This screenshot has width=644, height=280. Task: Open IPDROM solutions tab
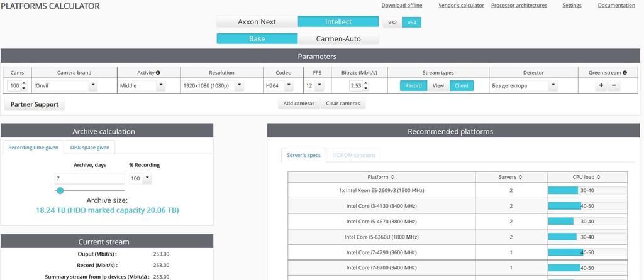[x=353, y=155]
